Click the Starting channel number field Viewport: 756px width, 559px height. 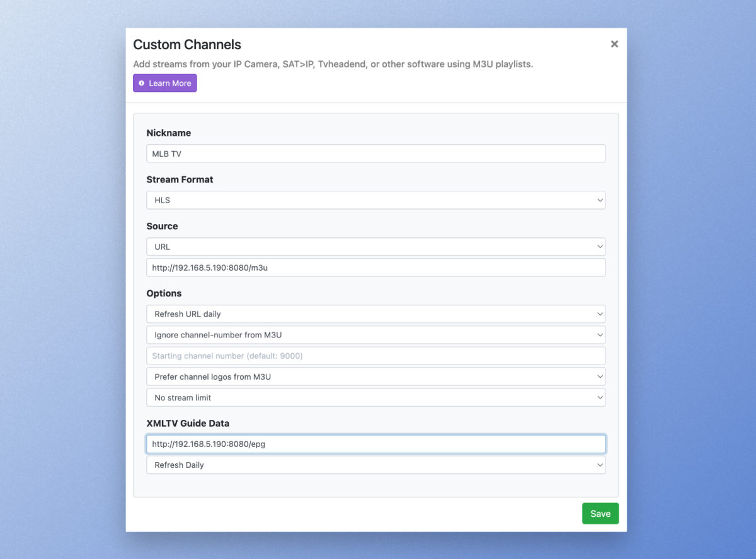coord(375,356)
